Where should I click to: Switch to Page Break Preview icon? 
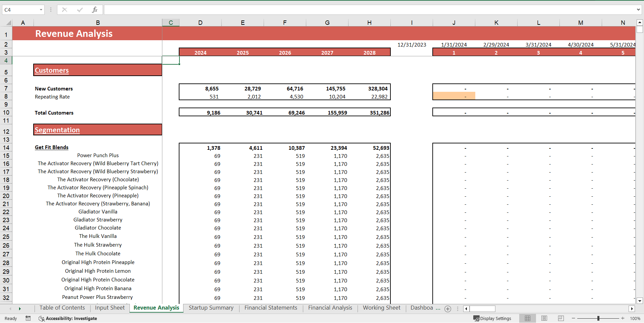tap(561, 318)
